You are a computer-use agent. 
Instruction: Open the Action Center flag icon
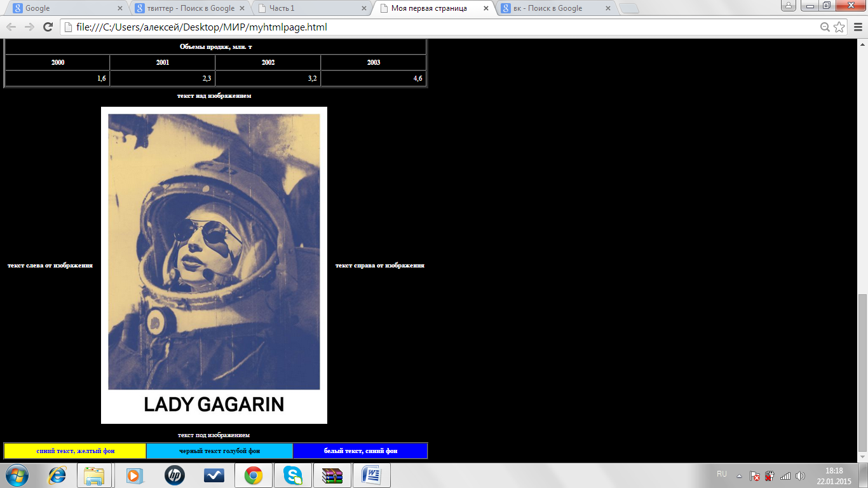pyautogui.click(x=755, y=475)
